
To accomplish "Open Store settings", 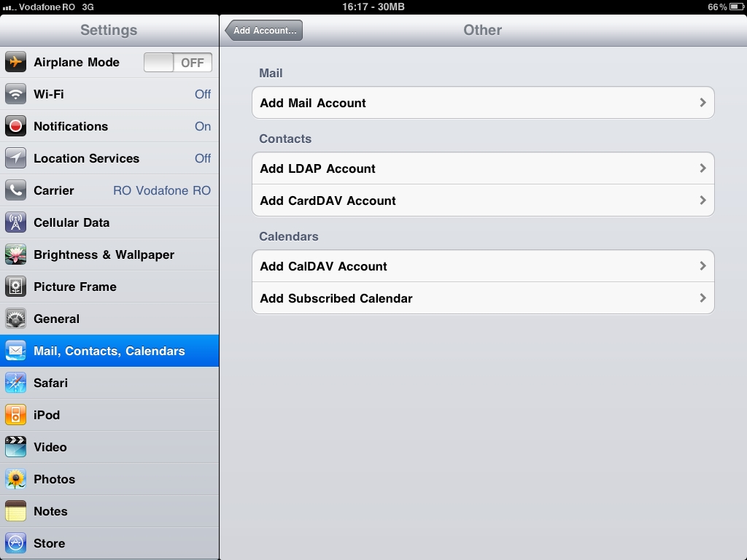I will 109,543.
